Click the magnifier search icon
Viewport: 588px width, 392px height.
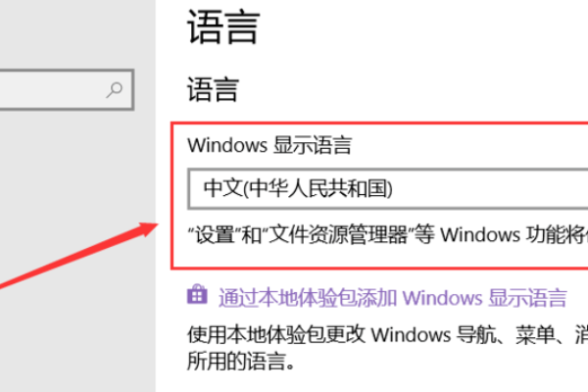115,90
